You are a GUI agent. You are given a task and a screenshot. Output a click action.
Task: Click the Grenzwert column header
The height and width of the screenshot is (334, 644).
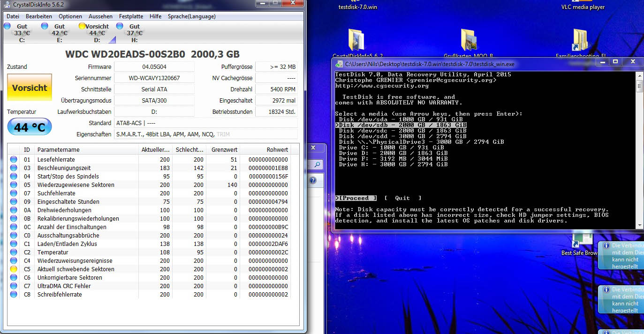coord(223,149)
